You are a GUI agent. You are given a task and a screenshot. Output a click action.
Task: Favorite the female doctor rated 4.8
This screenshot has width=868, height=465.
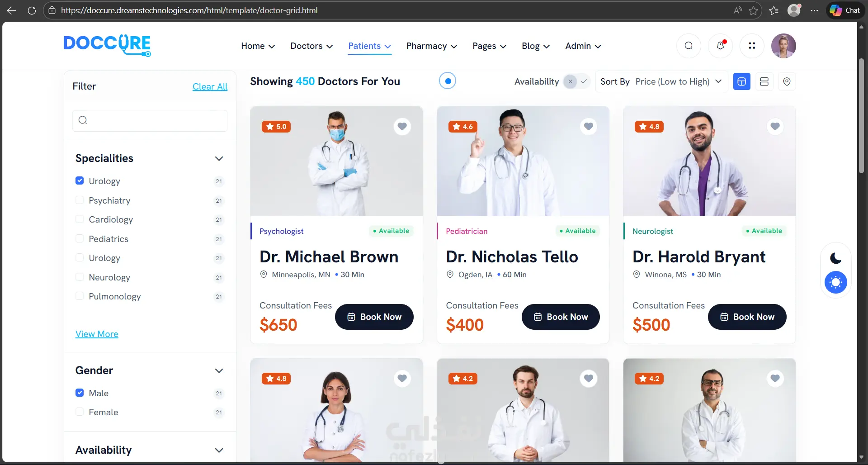(x=402, y=378)
